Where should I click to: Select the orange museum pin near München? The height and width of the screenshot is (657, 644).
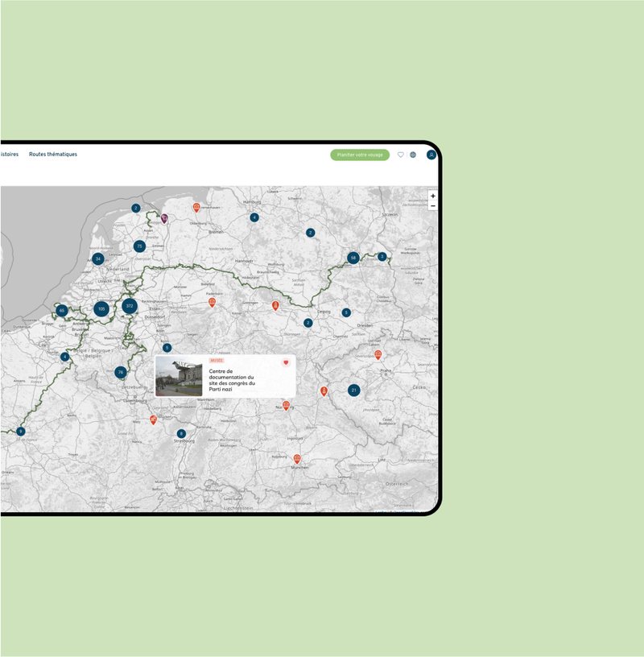click(297, 458)
